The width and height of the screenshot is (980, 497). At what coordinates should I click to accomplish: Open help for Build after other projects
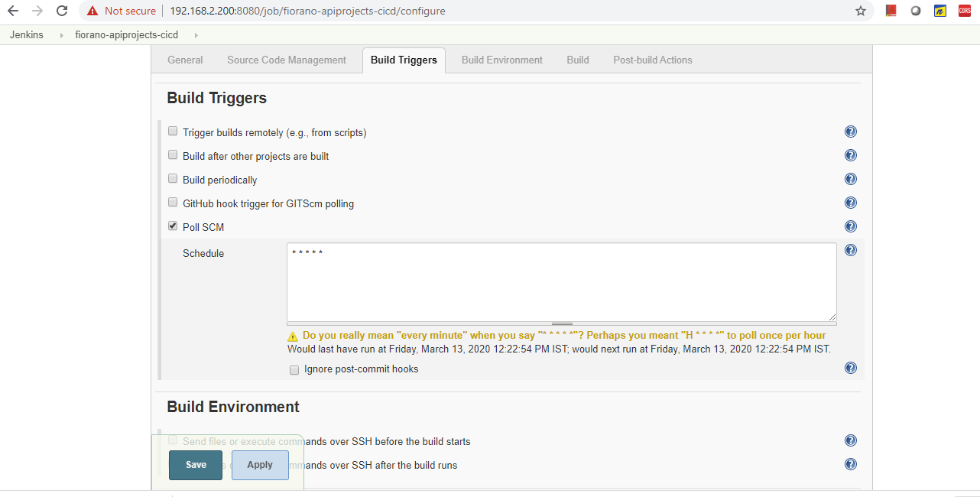[850, 155]
